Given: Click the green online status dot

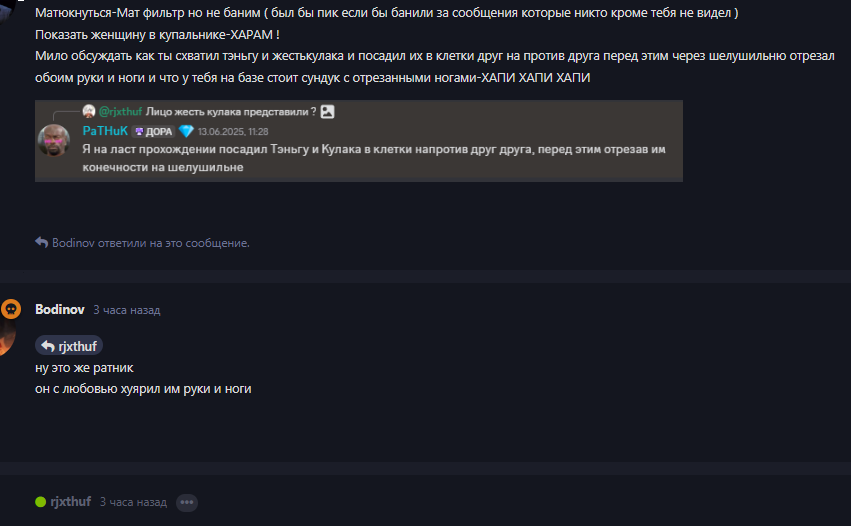Looking at the screenshot, I should click(x=40, y=502).
